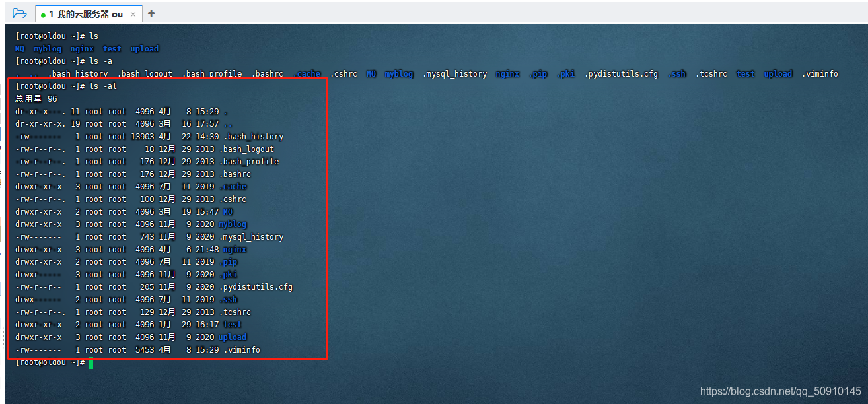Click the timestamp '6 21:48'
Viewport: 868px width, 404px height.
click(x=203, y=250)
